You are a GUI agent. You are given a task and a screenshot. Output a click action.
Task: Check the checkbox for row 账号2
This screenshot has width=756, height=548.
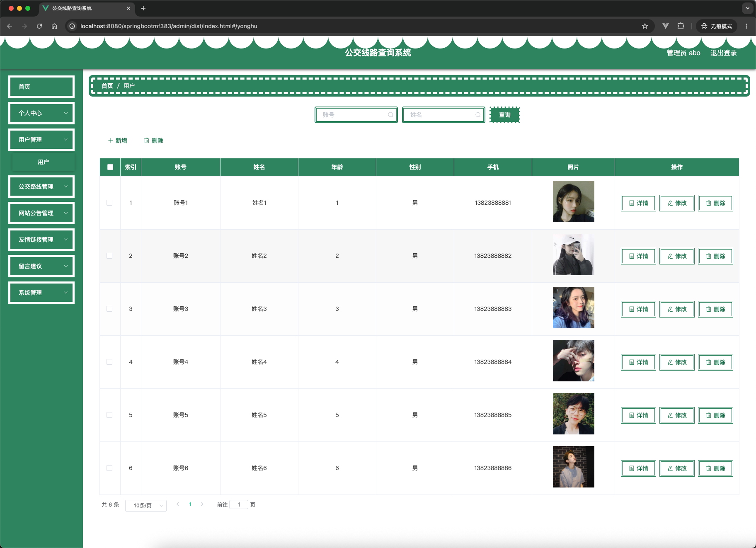coord(109,256)
